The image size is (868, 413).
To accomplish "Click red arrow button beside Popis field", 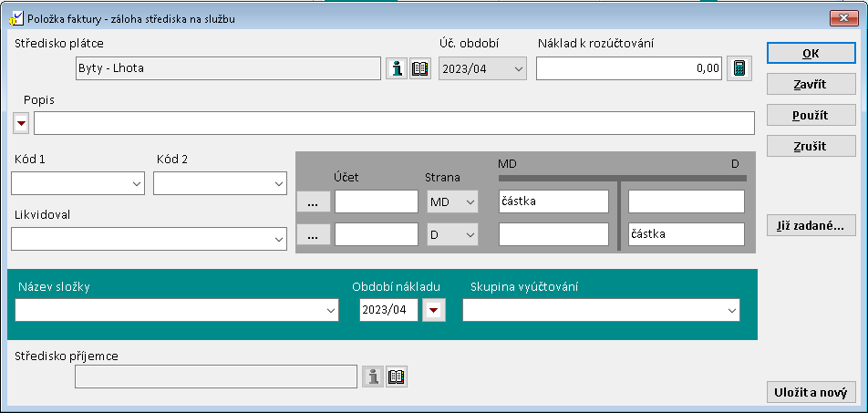I will click(21, 123).
